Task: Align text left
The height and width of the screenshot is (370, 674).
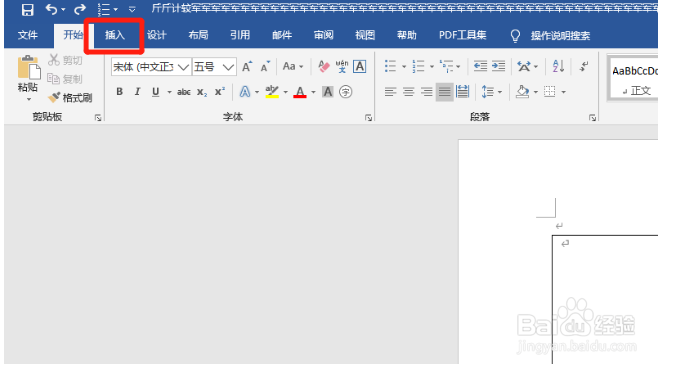Action: tap(390, 92)
